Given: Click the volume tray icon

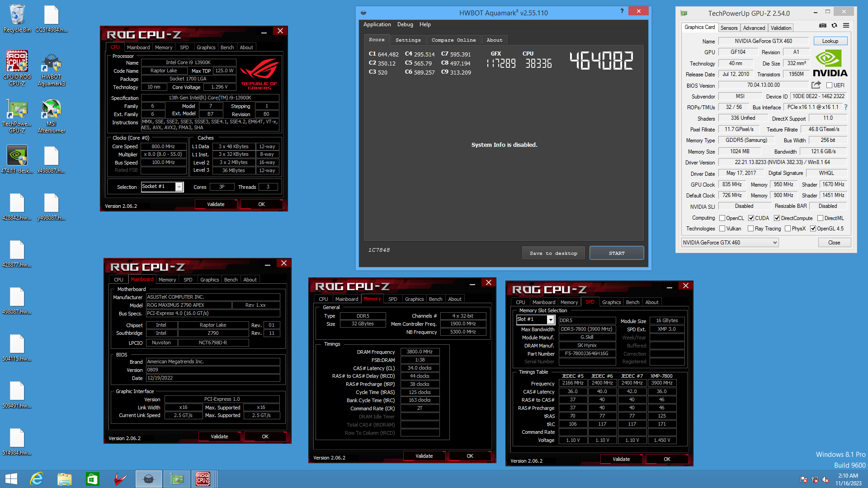Looking at the screenshot, I should click(x=826, y=479).
